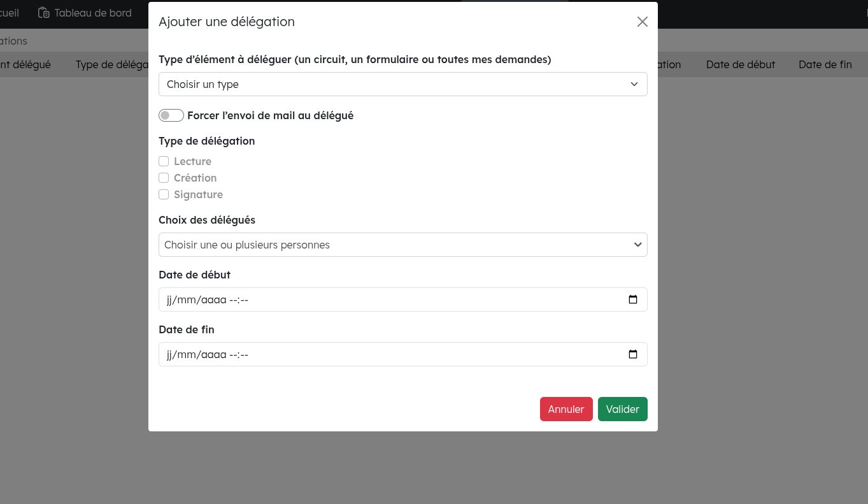This screenshot has height=504, width=868.
Task: Click the Tableau de bord clipboard icon
Action: click(x=43, y=13)
